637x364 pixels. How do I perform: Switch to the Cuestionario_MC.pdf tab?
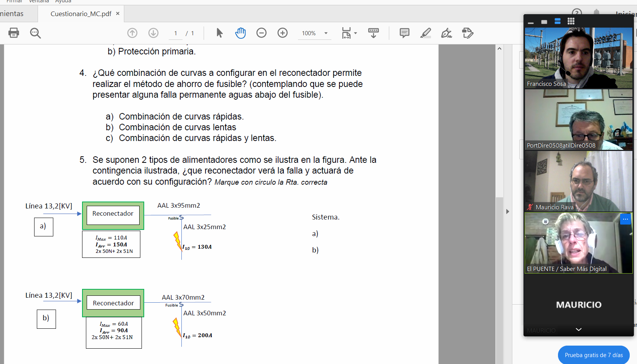pyautogui.click(x=81, y=14)
